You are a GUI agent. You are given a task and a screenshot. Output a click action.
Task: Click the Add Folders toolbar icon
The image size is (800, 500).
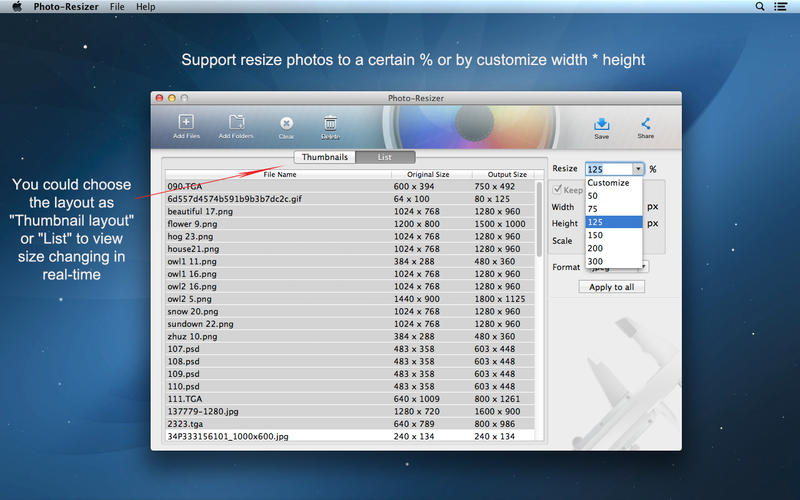[x=236, y=123]
